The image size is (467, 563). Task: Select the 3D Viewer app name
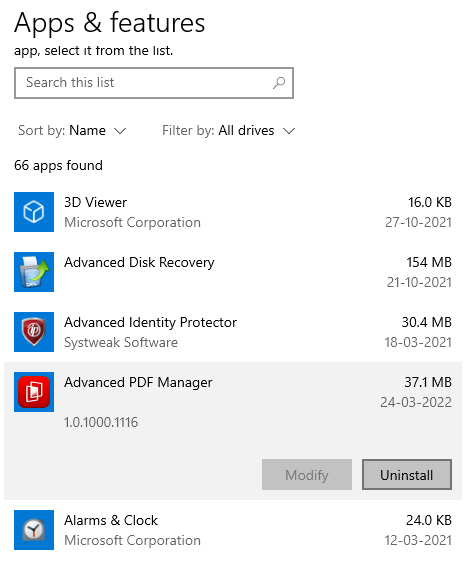(x=95, y=203)
